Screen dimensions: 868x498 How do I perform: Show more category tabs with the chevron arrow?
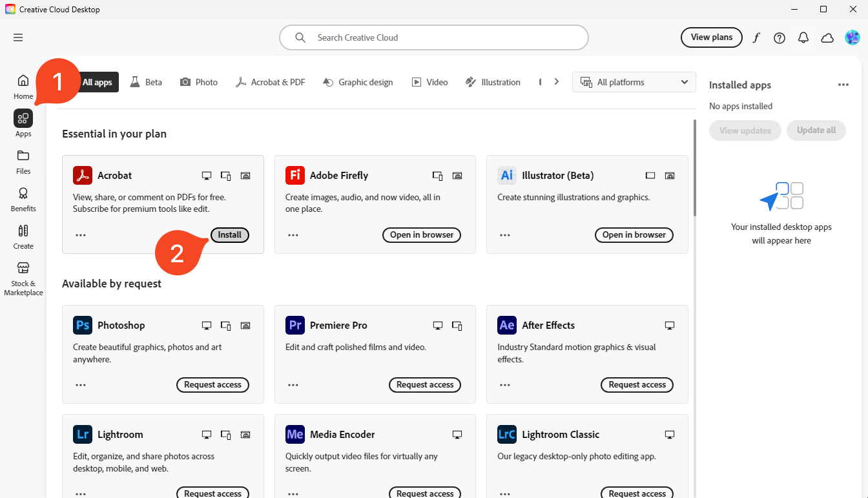coord(556,82)
